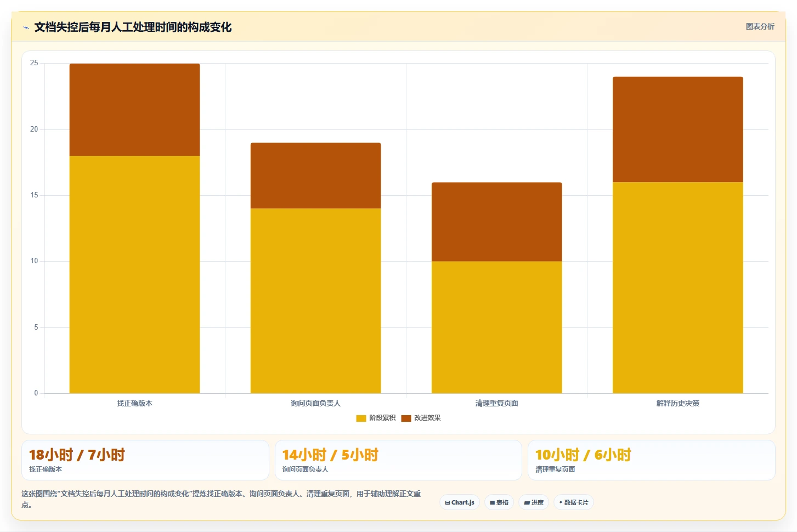Toggle the 改进效果 legend swatch
797x532 pixels.
click(406, 418)
